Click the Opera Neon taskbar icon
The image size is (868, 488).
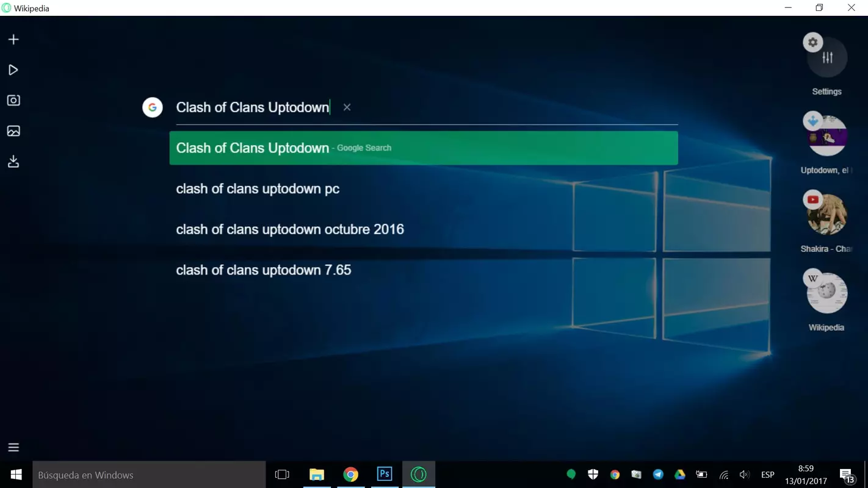point(419,475)
